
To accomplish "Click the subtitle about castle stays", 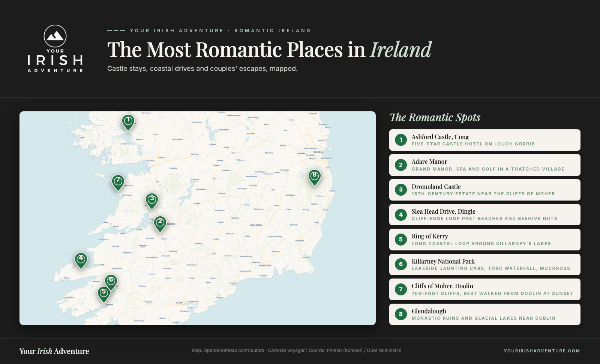I will pyautogui.click(x=202, y=69).
